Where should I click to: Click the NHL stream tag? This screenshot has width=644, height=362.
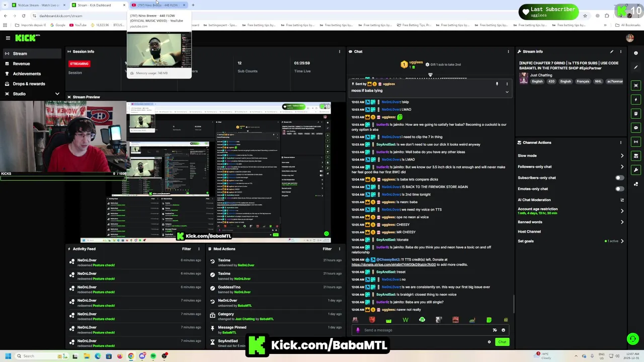pyautogui.click(x=598, y=81)
